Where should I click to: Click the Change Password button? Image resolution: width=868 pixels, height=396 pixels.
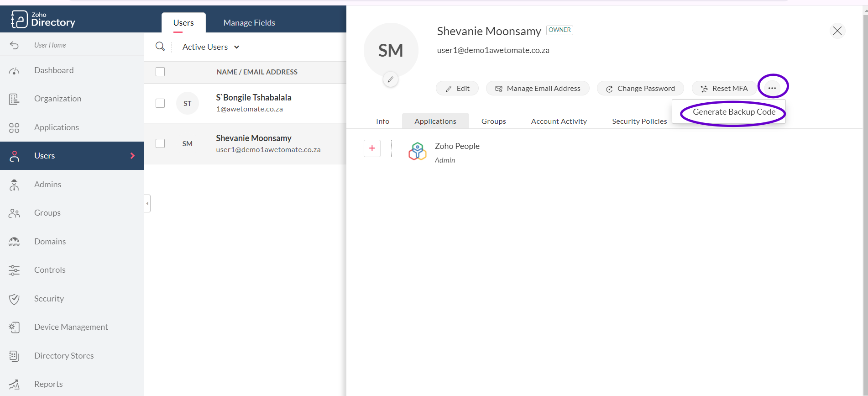point(640,88)
